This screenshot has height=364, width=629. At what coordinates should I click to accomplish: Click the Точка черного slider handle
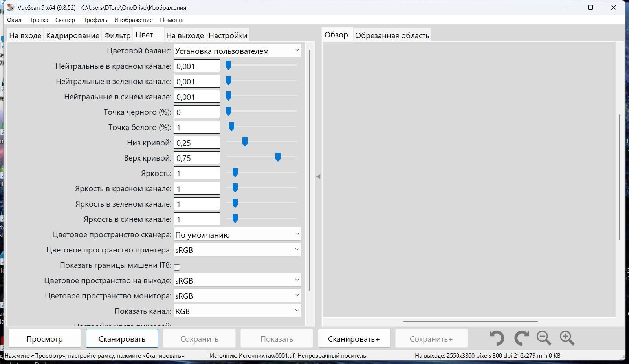(228, 112)
